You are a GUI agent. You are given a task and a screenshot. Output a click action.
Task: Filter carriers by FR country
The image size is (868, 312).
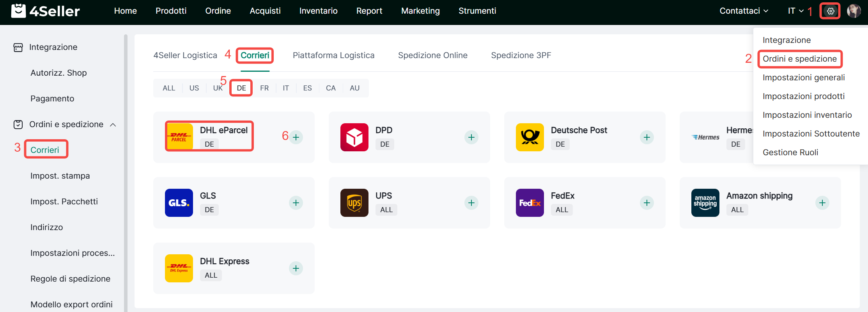coord(264,88)
